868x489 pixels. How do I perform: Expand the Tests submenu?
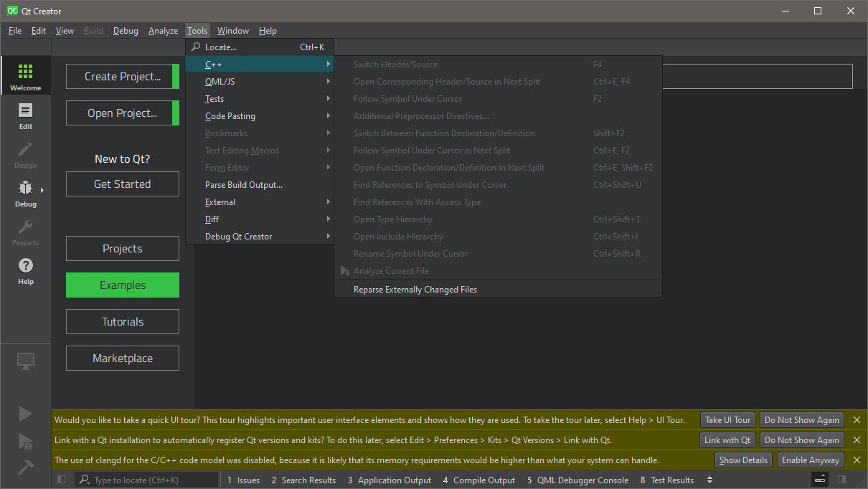[260, 99]
